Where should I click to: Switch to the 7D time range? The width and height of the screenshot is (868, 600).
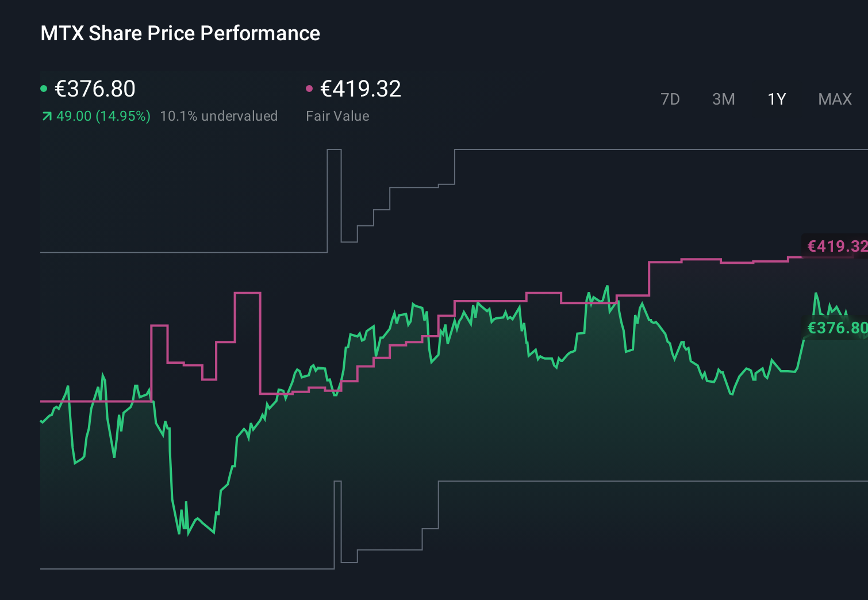[670, 99]
